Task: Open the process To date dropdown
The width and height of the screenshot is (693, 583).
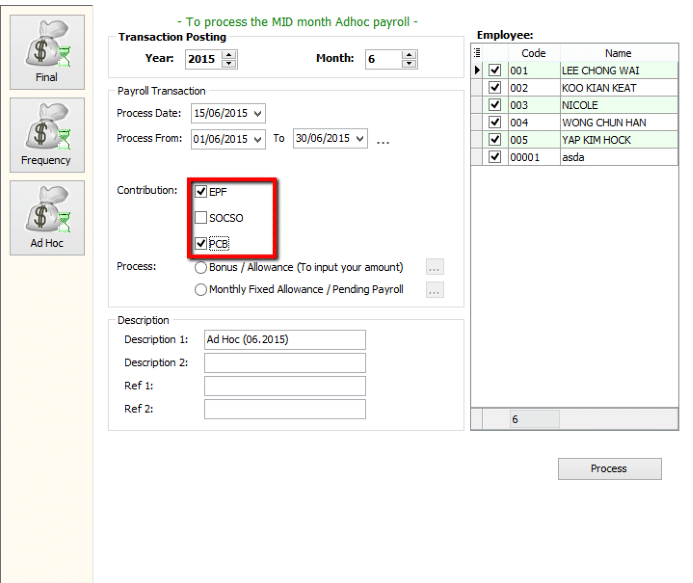Action: [x=360, y=139]
